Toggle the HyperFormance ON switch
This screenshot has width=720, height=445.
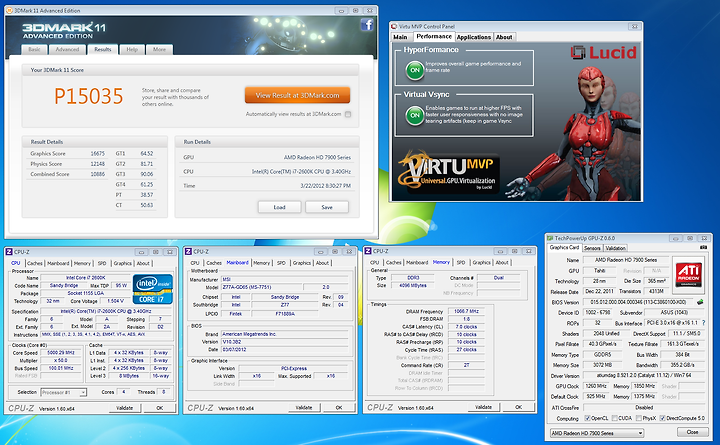click(x=415, y=70)
